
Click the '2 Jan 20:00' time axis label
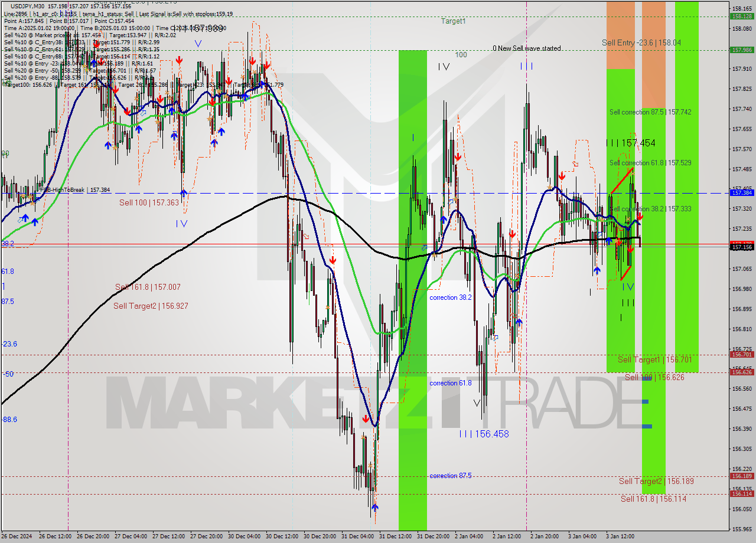545,537
